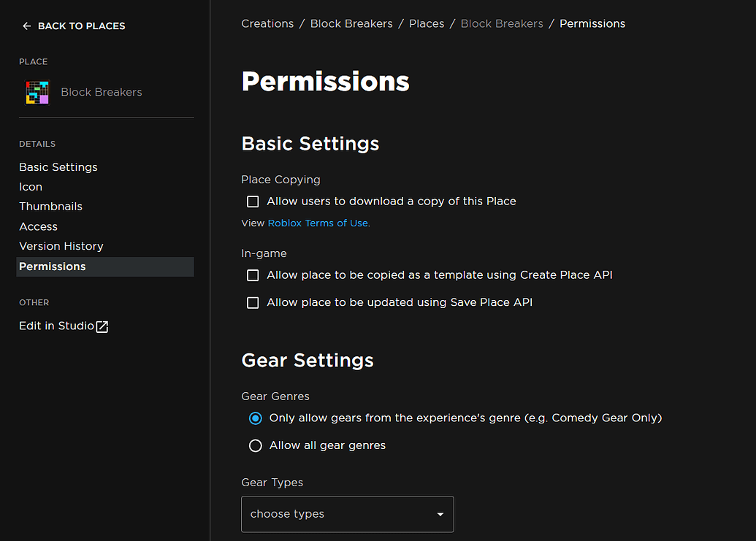Viewport: 756px width, 541px height.
Task: Open the Icon section in Details
Action: coord(30,186)
